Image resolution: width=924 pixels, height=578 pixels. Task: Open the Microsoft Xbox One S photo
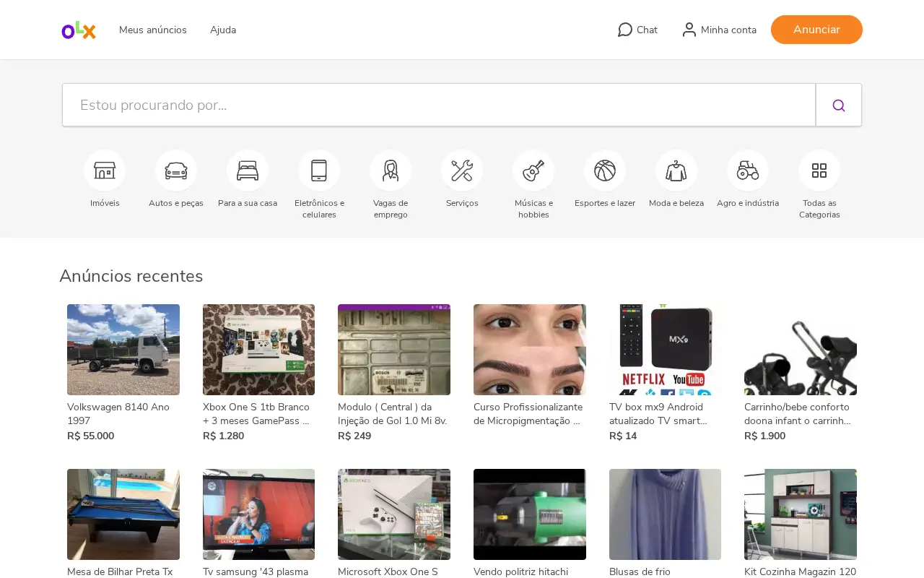394,514
